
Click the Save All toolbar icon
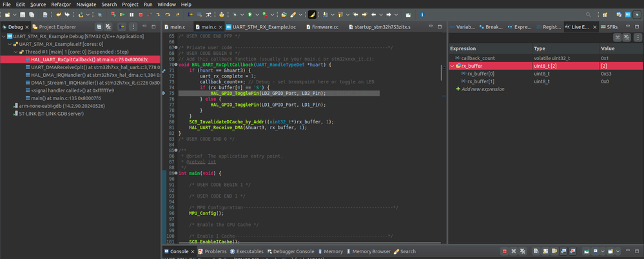coord(32,14)
